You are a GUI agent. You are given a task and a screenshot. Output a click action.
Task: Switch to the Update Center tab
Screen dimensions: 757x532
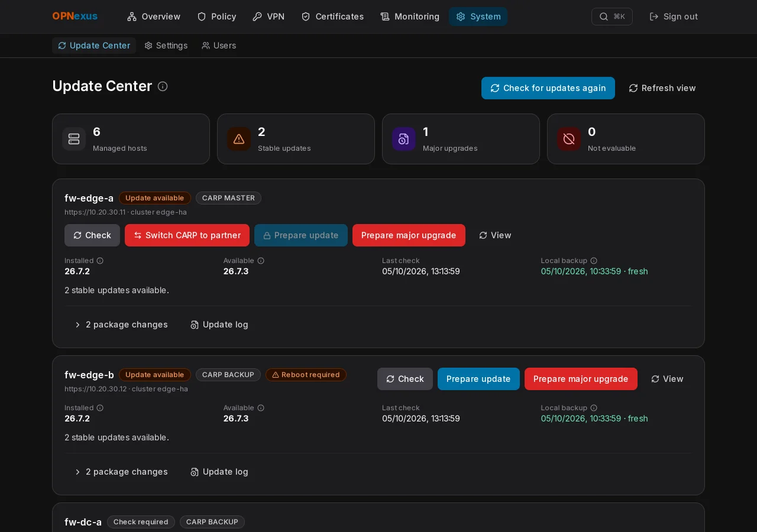pos(94,46)
